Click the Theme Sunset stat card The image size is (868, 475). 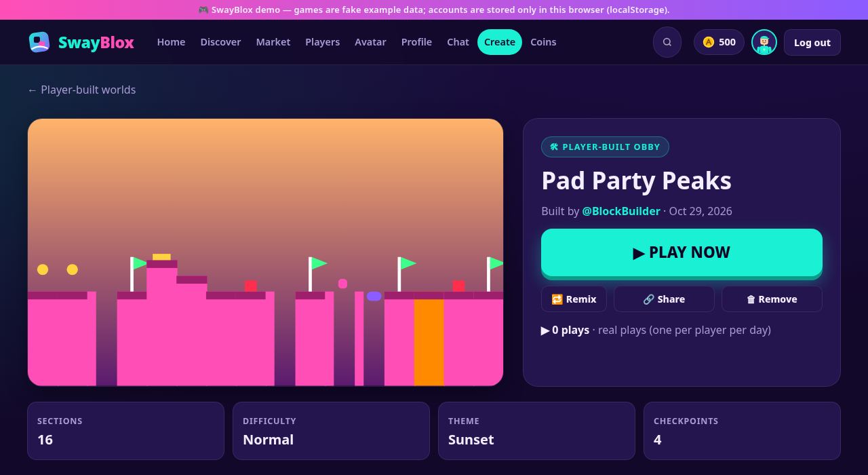pyautogui.click(x=536, y=431)
